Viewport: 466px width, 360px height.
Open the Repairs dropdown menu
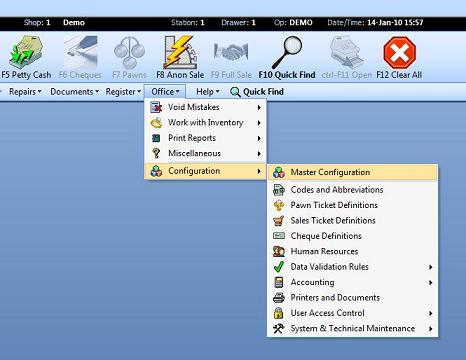pos(25,92)
